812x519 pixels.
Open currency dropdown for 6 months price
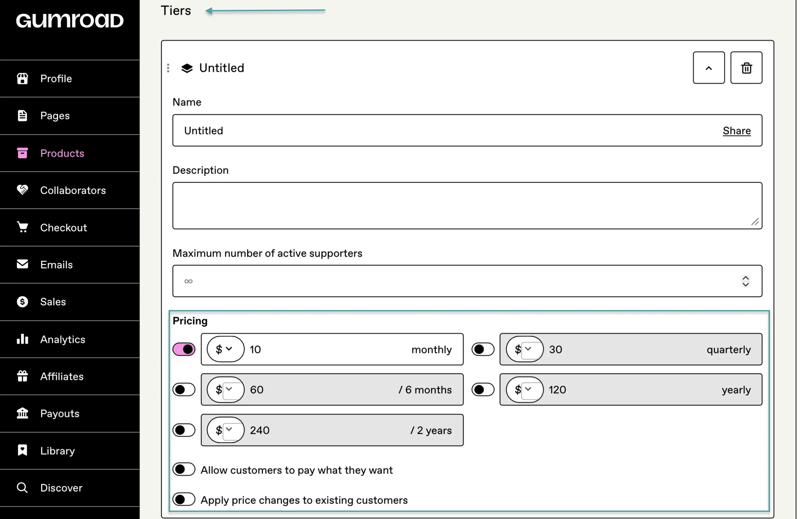[225, 390]
